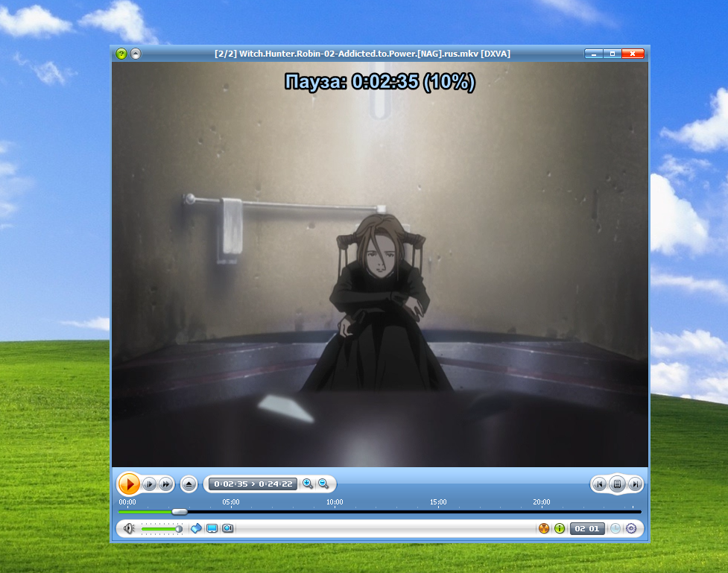
Task: Click the 02 01 track selector display
Action: 587,528
